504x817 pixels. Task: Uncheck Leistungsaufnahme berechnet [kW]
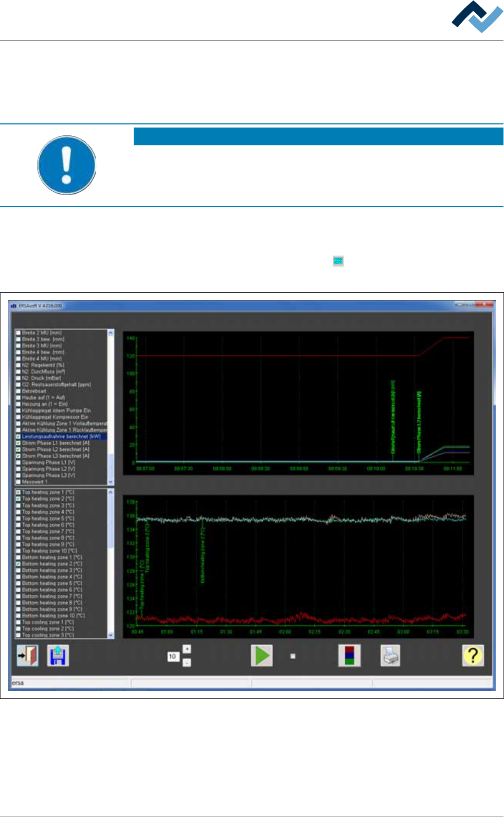pyautogui.click(x=19, y=436)
